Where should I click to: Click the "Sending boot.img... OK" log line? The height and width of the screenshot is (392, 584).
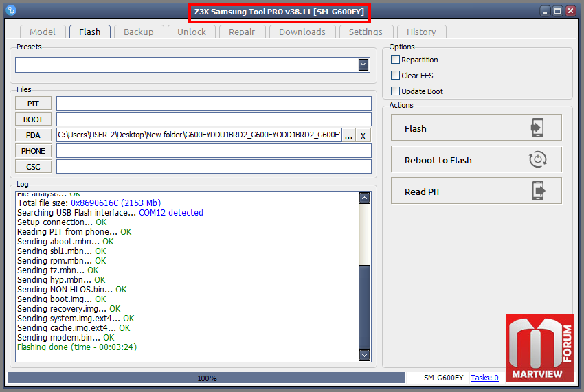[x=61, y=299]
